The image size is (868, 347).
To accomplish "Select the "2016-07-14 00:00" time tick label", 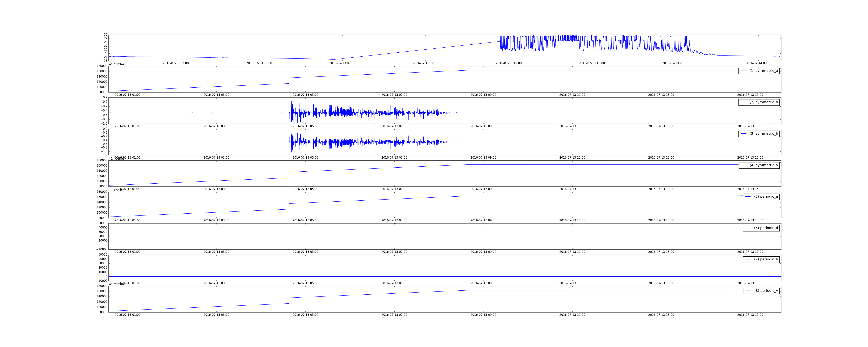I will 758,63.
